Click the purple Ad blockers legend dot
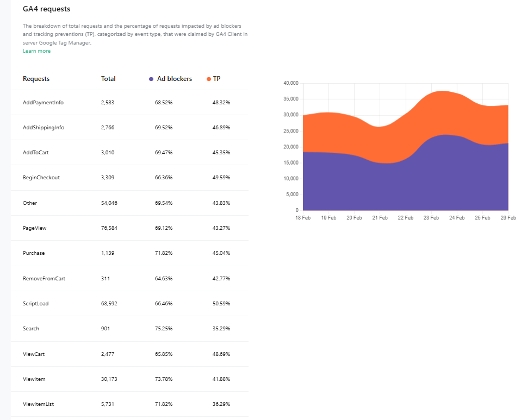The image size is (527, 420). 151,79
